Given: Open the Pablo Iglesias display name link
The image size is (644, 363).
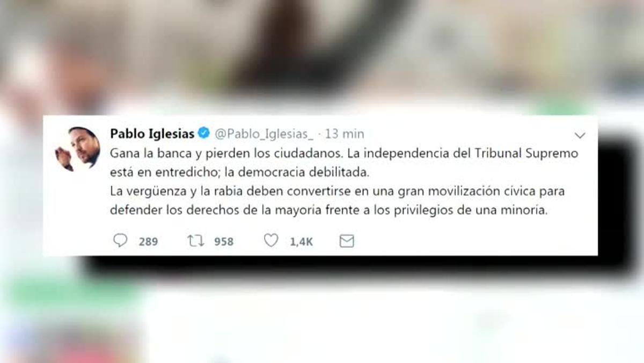Looking at the screenshot, I should coord(152,133).
